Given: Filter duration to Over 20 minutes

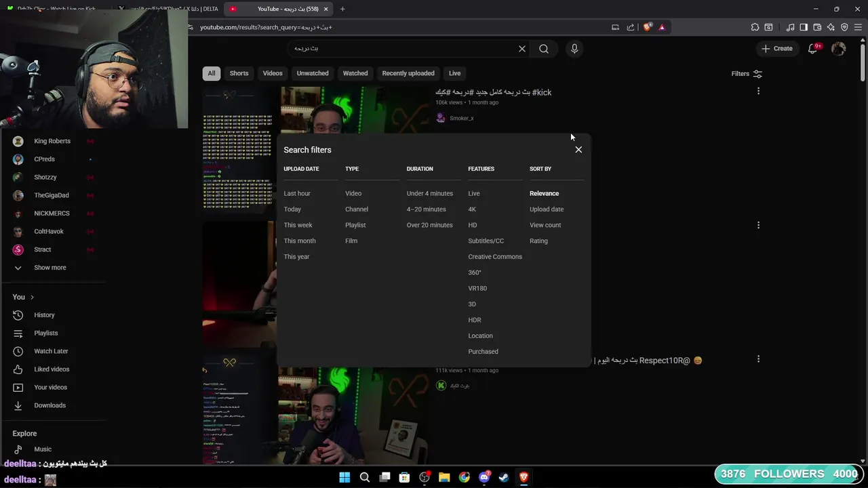Looking at the screenshot, I should click(429, 225).
